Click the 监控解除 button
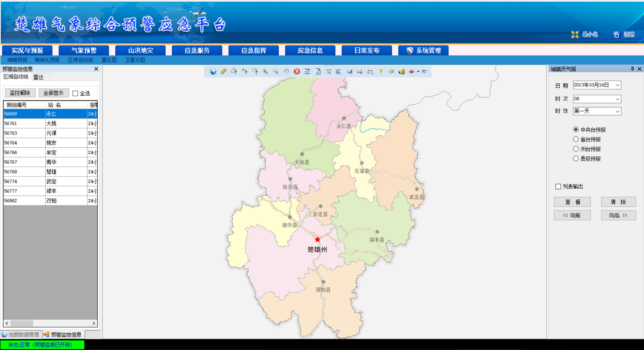The image size is (644, 350). coord(20,93)
